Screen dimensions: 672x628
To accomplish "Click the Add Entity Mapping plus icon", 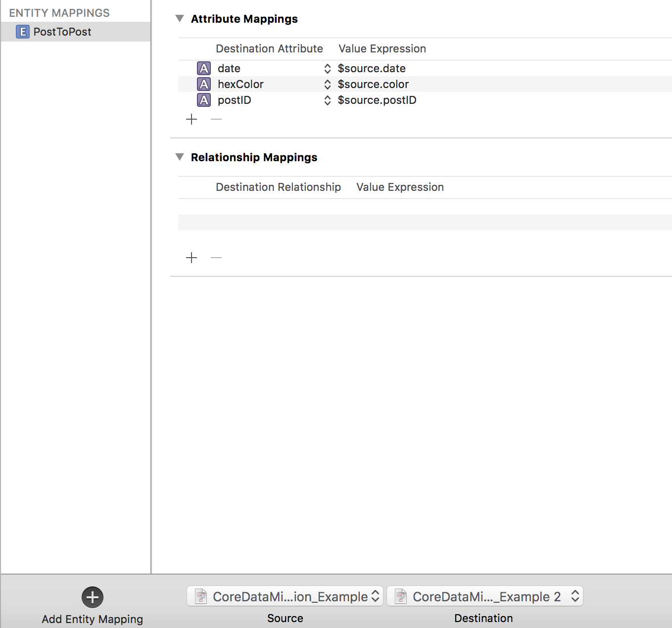I will [92, 597].
